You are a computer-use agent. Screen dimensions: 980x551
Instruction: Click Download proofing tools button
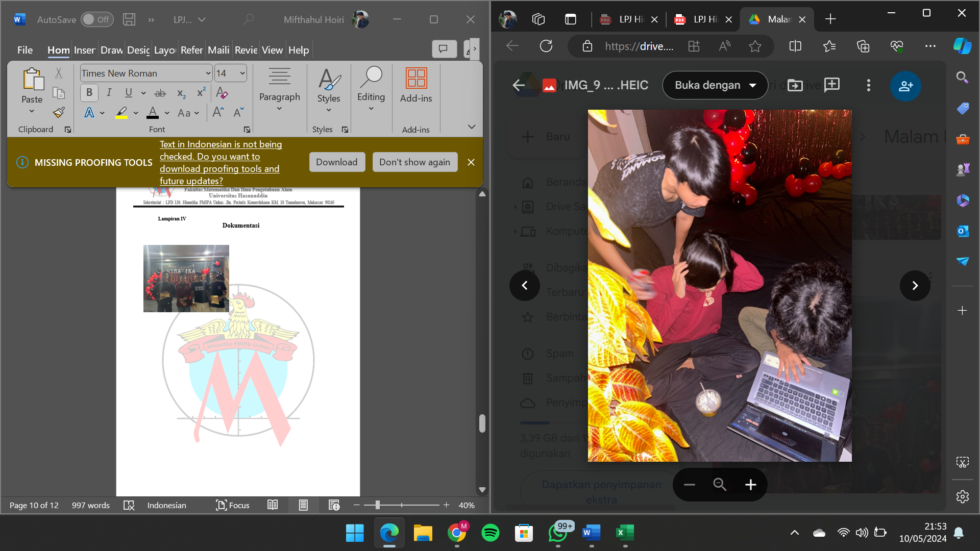coord(337,162)
